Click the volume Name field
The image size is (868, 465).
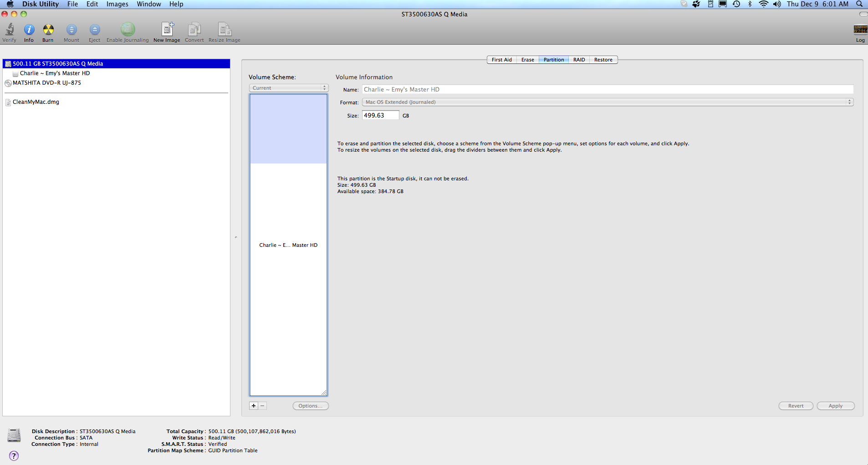point(608,89)
